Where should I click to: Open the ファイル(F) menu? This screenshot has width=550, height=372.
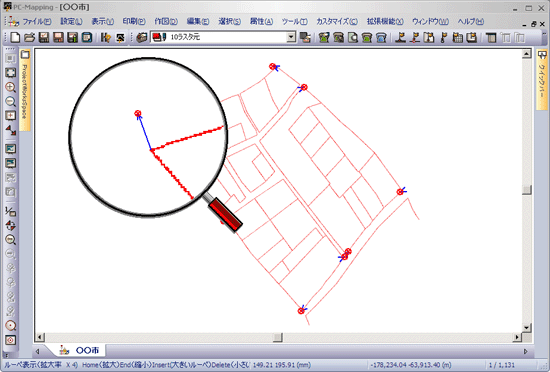(x=37, y=22)
